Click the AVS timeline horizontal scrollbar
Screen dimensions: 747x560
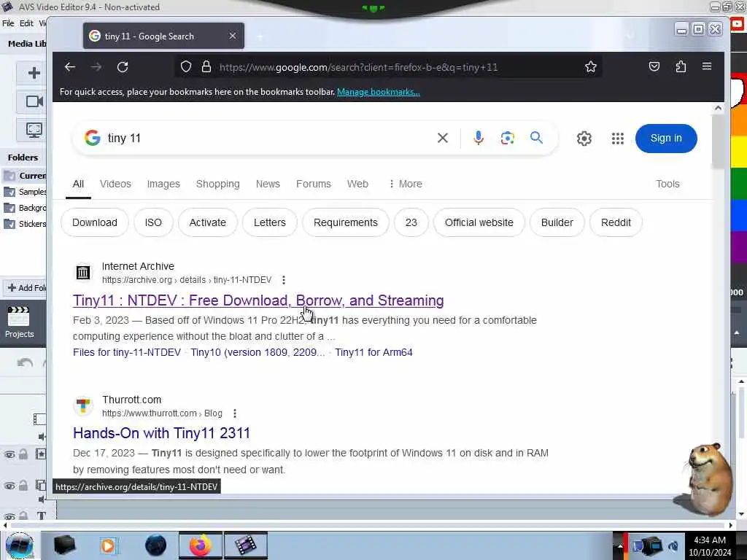(x=367, y=525)
